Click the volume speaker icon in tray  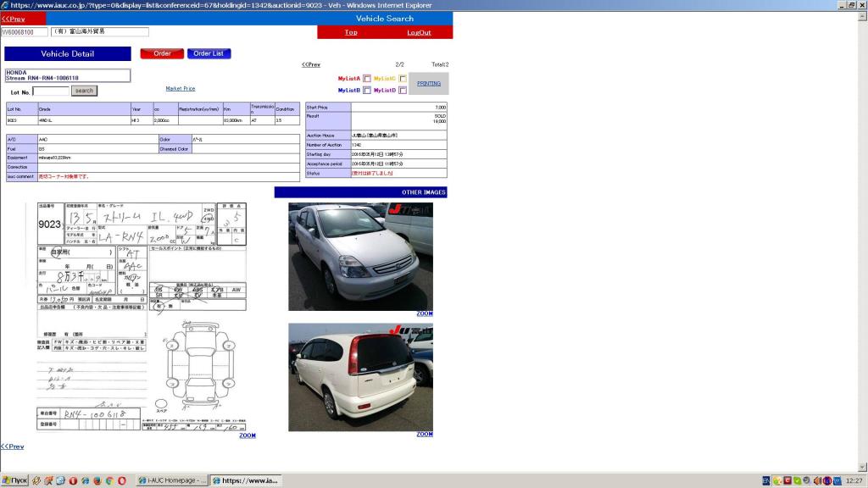click(x=817, y=481)
